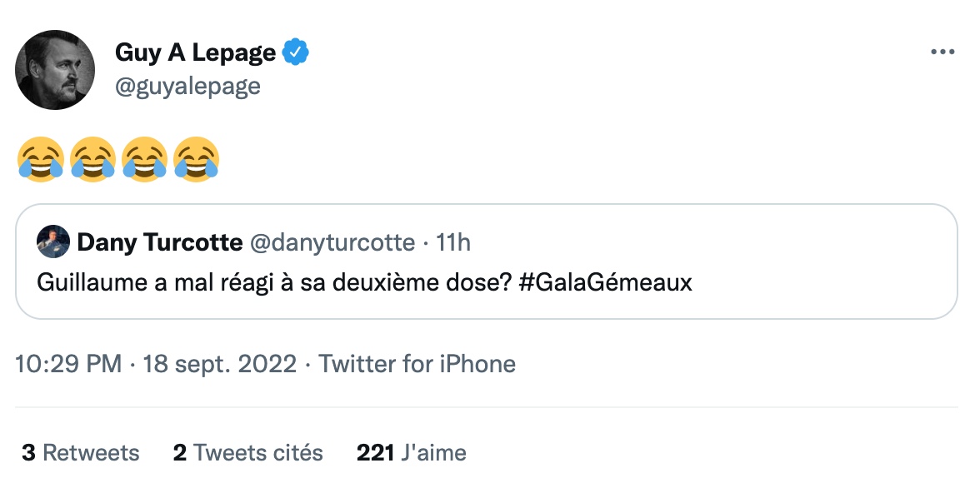
Task: Open Dany Turcotte's name in quoted tweet
Action: pyautogui.click(x=159, y=242)
